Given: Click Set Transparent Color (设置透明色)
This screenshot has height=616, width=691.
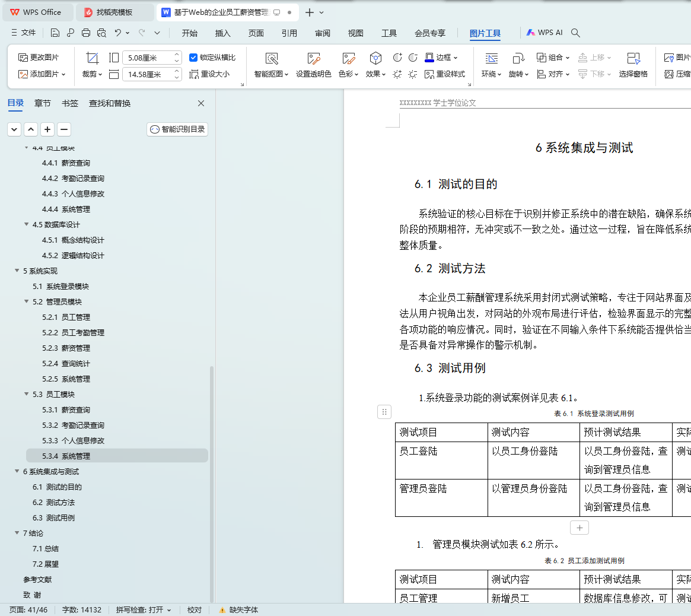Looking at the screenshot, I should [x=313, y=65].
